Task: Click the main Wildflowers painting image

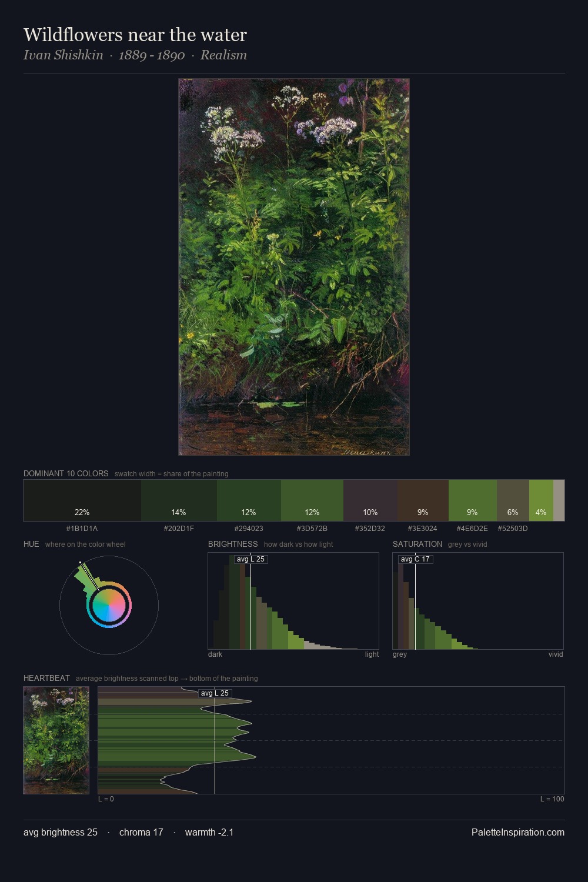Action: point(294,267)
